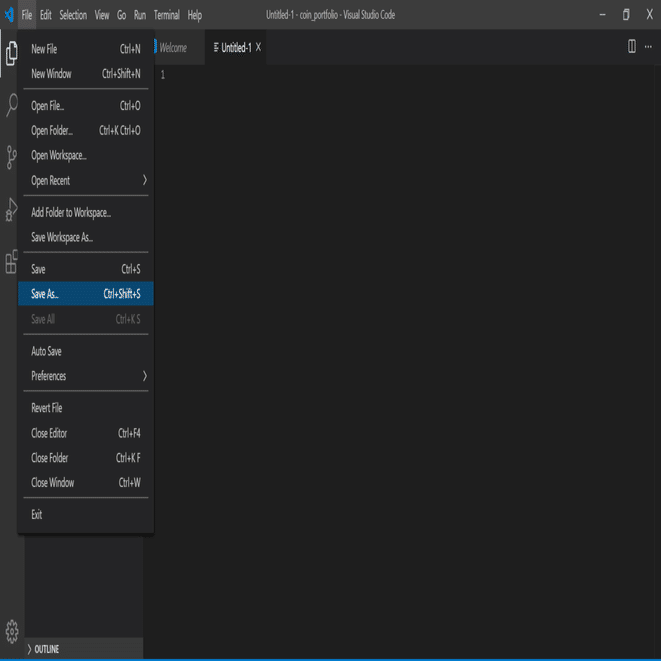
Task: Open the Go menu
Action: [121, 15]
